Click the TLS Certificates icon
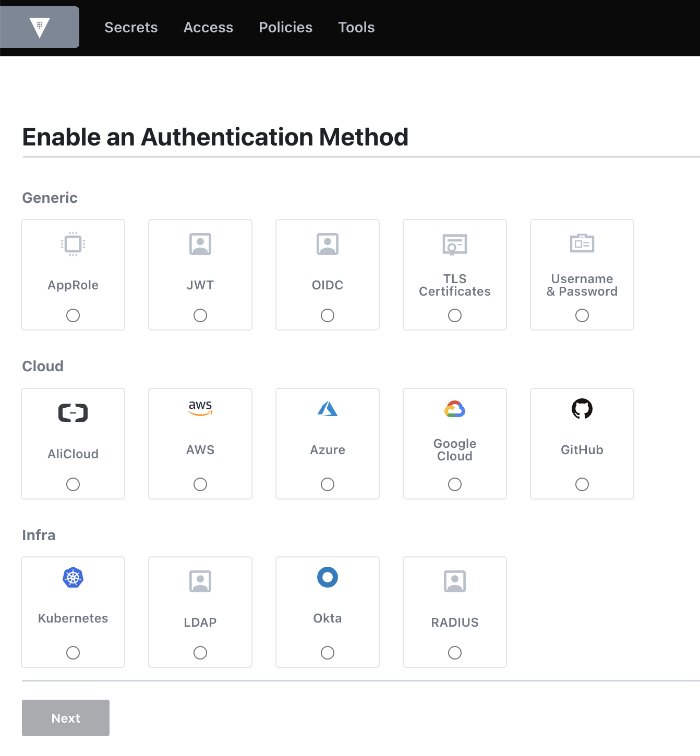The height and width of the screenshot is (756, 700). (455, 245)
